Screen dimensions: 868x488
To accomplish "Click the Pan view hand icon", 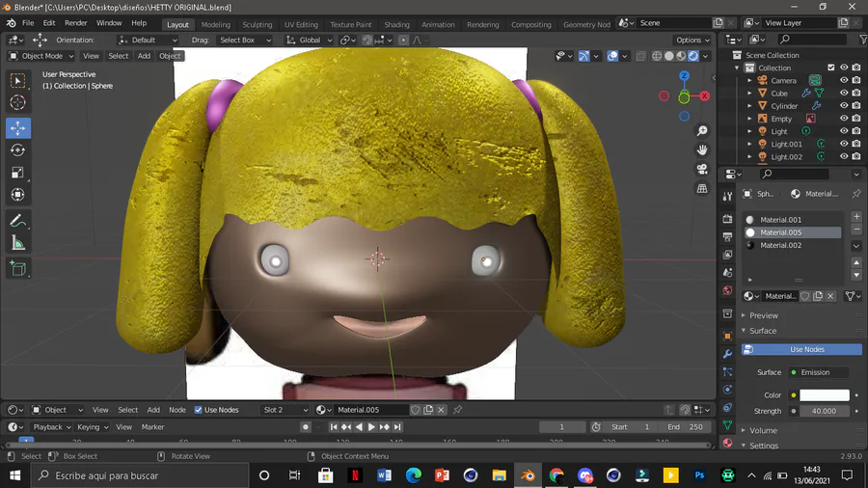I will (702, 149).
